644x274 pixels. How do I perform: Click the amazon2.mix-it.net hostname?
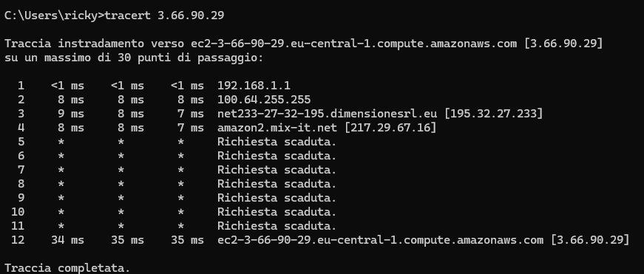[x=277, y=128]
